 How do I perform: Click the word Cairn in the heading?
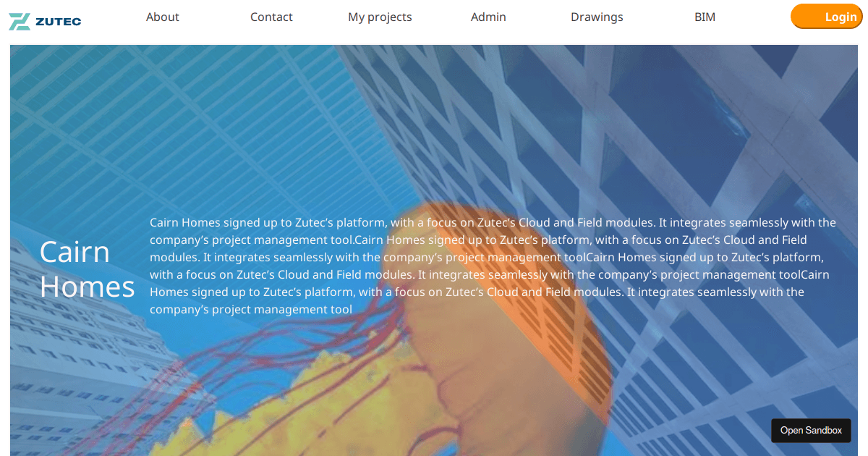click(x=75, y=252)
